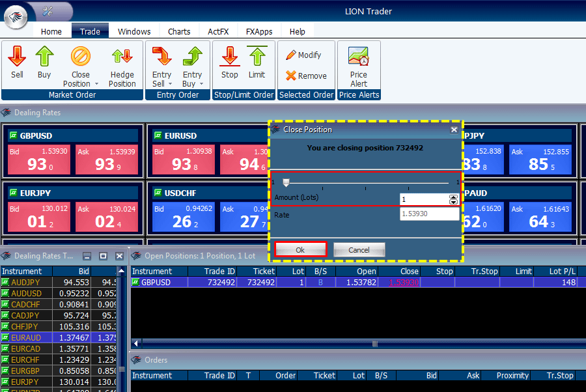Click the GBPUSD icon in Open Positions row
Viewport: 586px width, 392px height.
(x=135, y=282)
